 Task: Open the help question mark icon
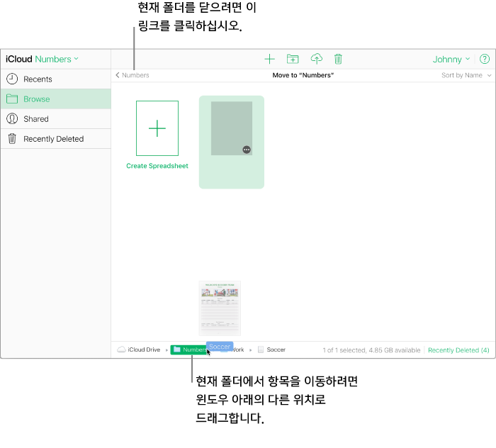(484, 59)
